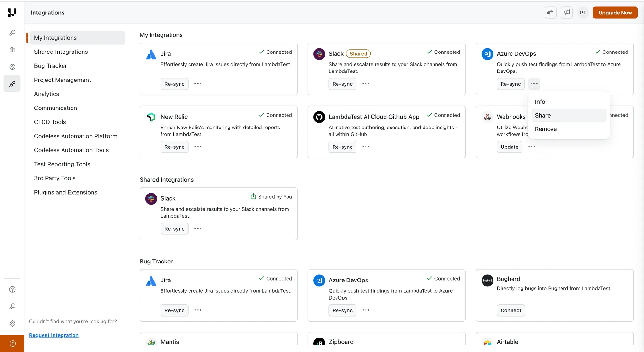Click the tunnel icon in header
The width and height of the screenshot is (644, 352).
(551, 13)
